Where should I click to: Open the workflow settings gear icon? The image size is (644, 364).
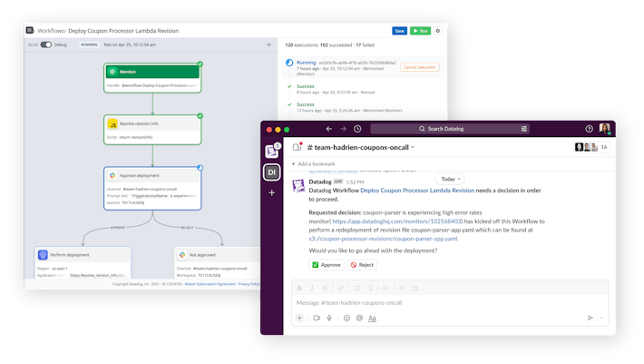coord(438,30)
